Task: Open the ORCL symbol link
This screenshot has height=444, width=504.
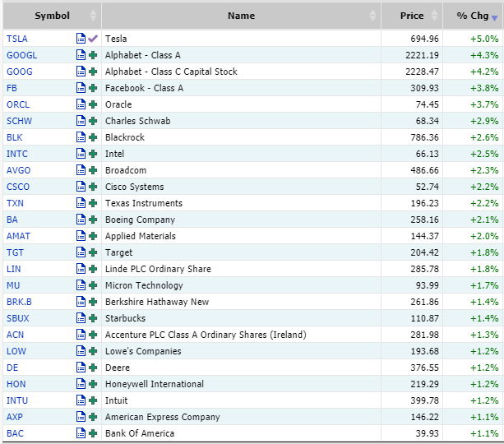Action: [18, 104]
